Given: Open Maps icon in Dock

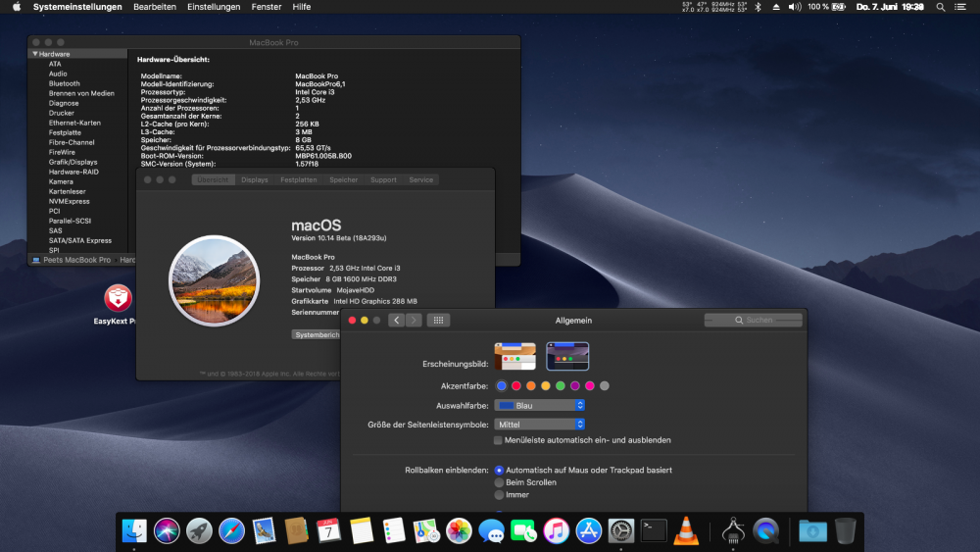Looking at the screenshot, I should pyautogui.click(x=426, y=531).
